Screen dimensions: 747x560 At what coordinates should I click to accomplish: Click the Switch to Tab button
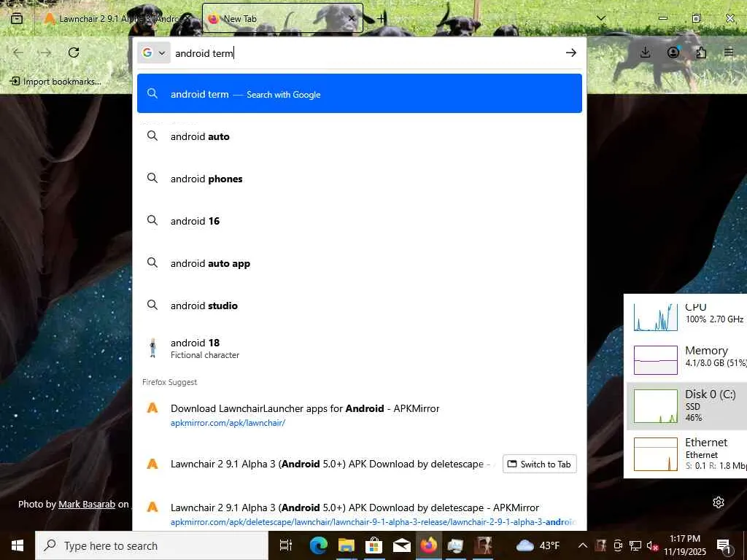539,464
